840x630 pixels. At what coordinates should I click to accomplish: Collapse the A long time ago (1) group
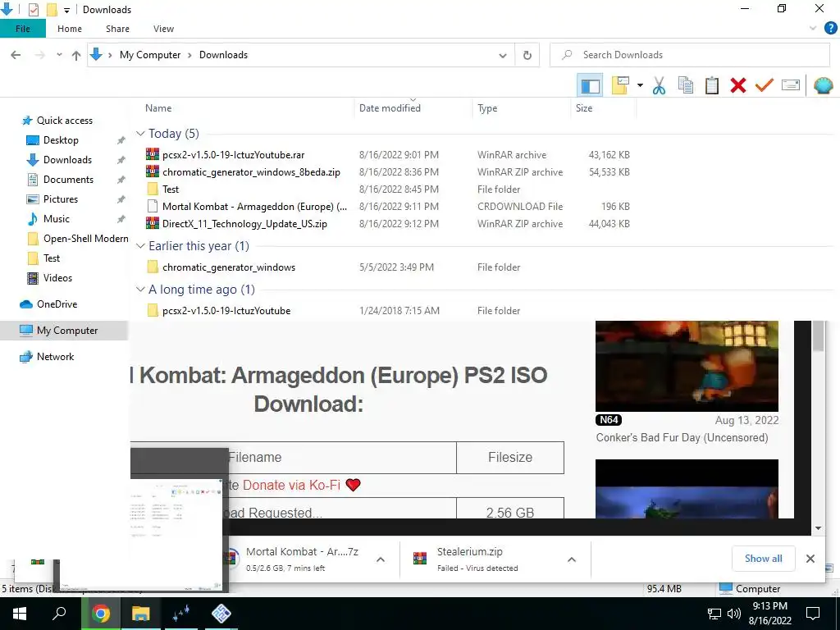[140, 290]
